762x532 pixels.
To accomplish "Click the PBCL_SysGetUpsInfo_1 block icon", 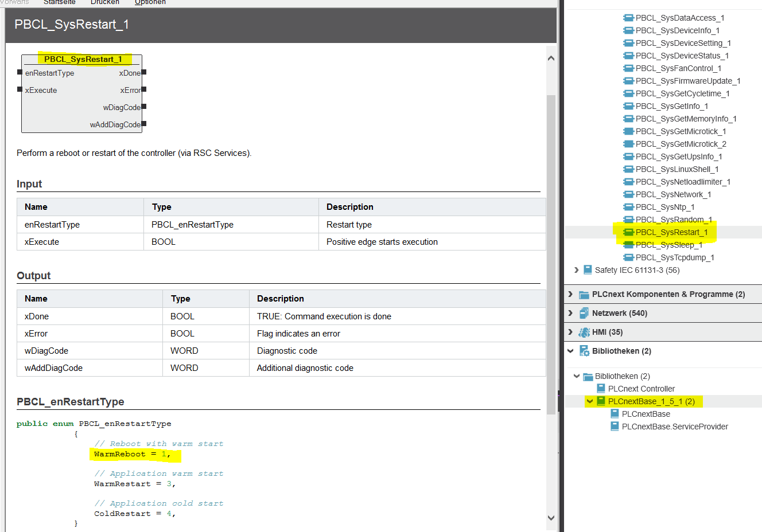I will point(628,157).
